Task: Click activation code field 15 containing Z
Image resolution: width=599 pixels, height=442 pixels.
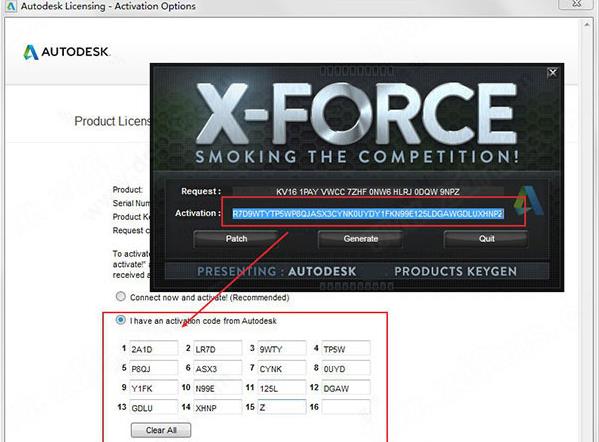Action: click(282, 408)
